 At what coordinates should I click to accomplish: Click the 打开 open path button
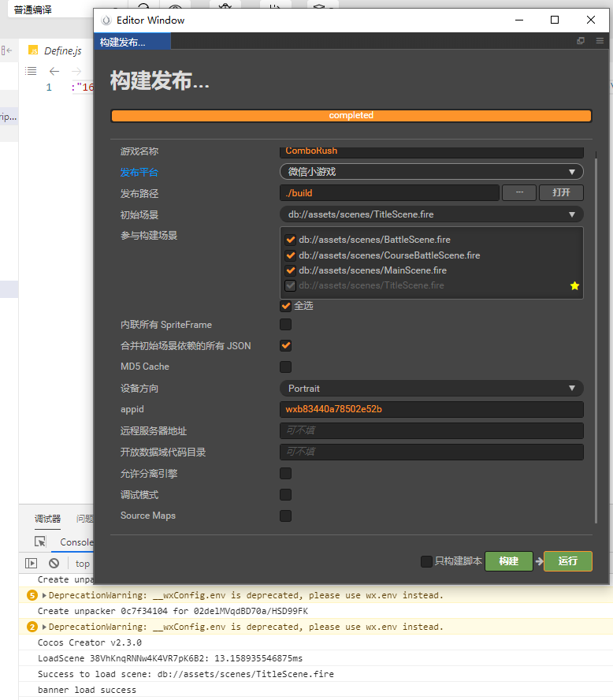tap(561, 192)
